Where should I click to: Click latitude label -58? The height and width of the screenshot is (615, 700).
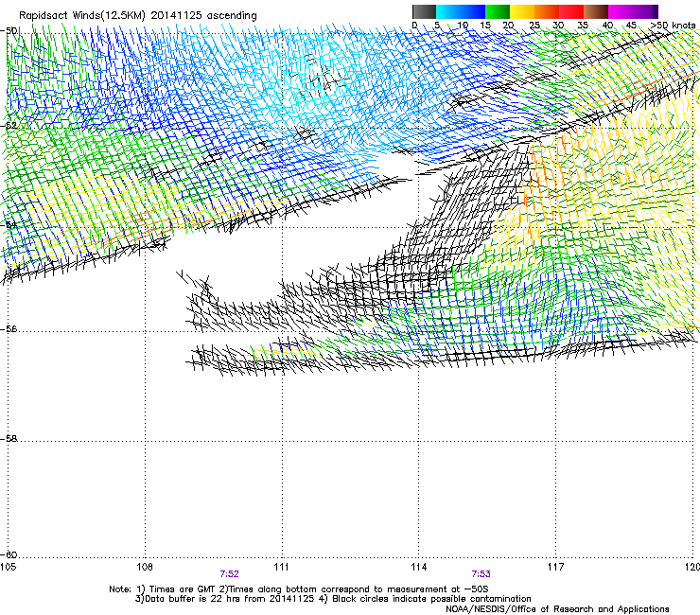point(9,439)
